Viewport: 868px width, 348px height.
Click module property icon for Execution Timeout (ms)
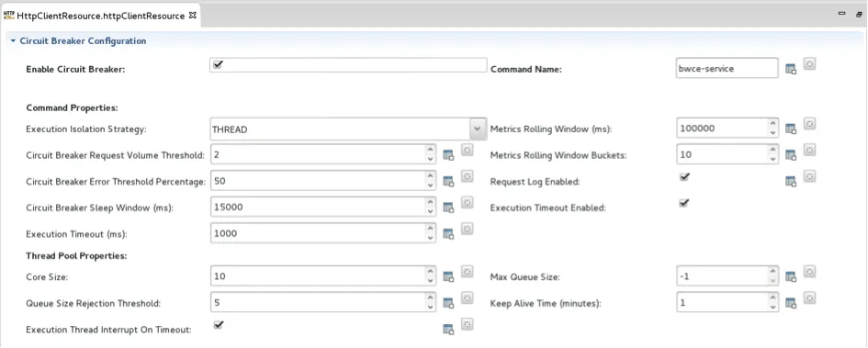[x=448, y=234]
